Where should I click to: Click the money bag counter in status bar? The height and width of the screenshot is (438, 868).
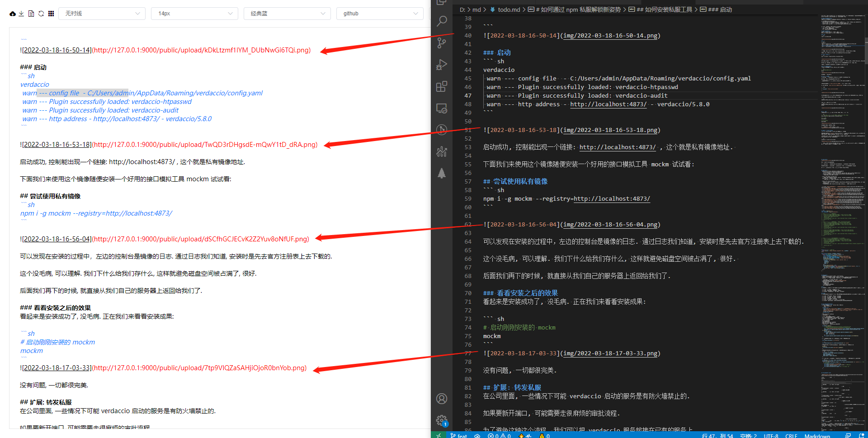tap(544, 435)
